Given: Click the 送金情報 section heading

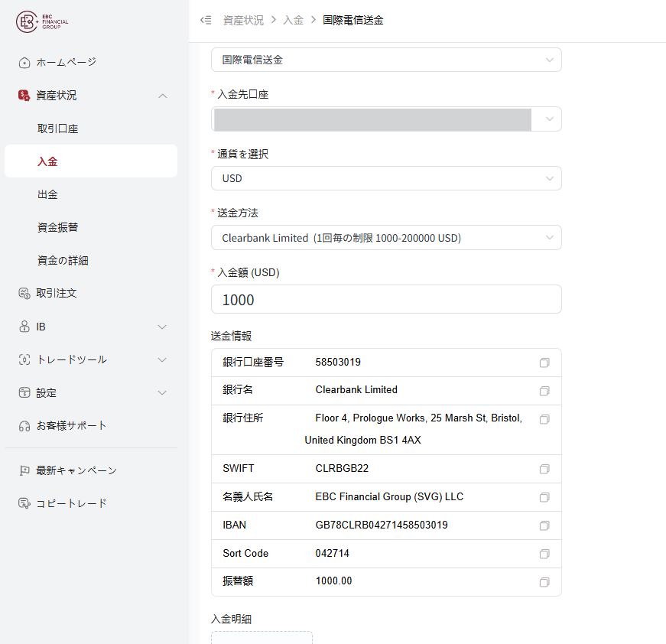Looking at the screenshot, I should coord(231,336).
